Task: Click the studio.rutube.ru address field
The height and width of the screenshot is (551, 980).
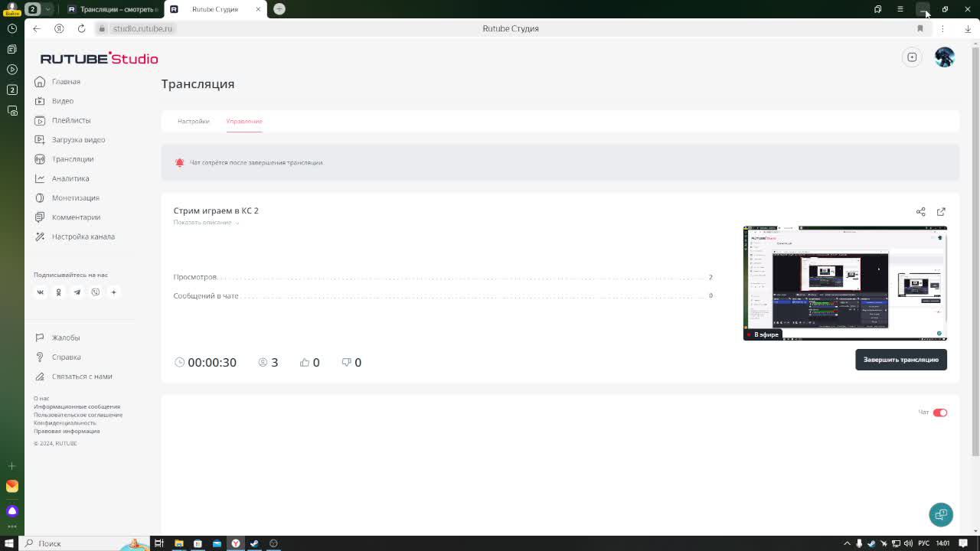Action: pyautogui.click(x=143, y=28)
